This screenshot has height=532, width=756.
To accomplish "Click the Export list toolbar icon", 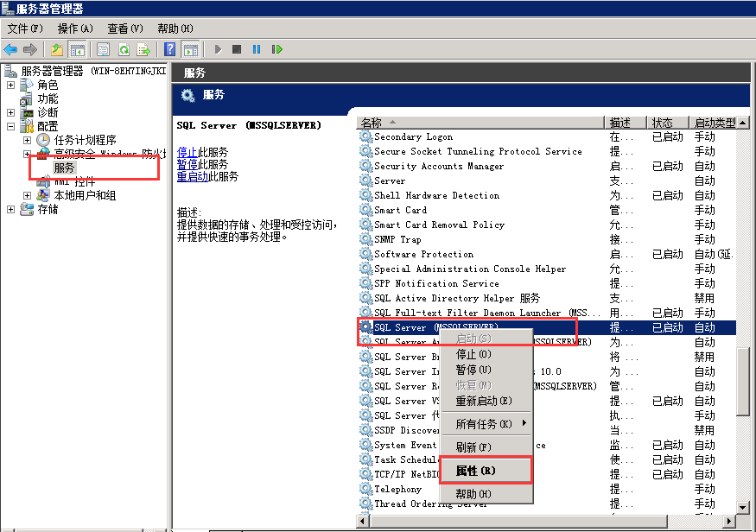I will [x=143, y=49].
